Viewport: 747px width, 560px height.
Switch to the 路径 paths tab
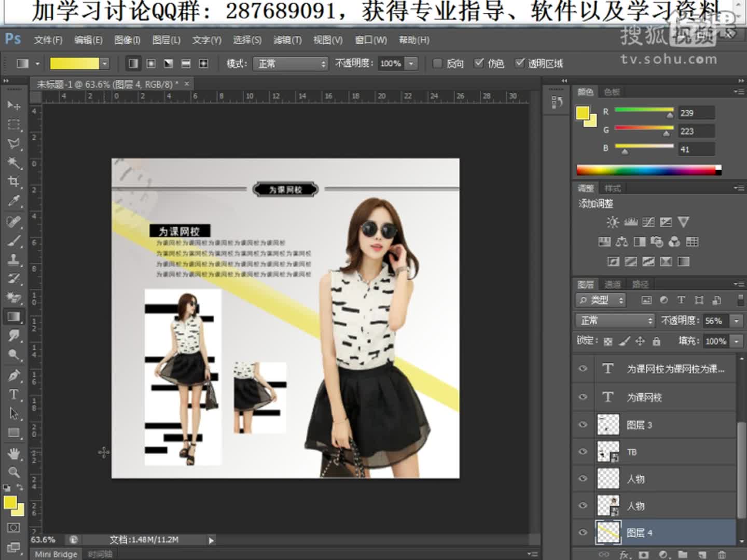640,284
